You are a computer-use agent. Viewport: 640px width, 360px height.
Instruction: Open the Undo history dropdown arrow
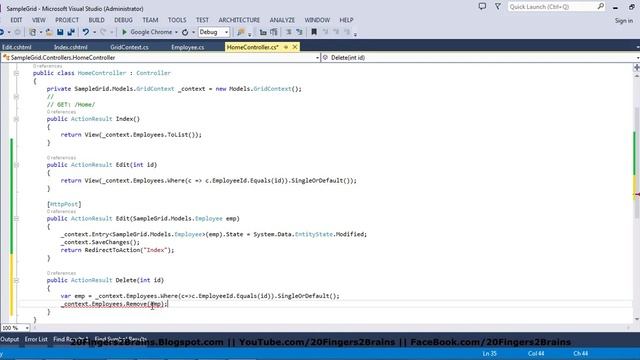coord(94,32)
